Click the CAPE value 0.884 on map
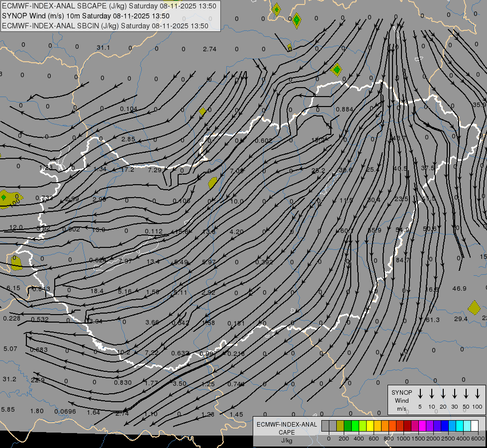This screenshot has width=487, height=448. 344,110
